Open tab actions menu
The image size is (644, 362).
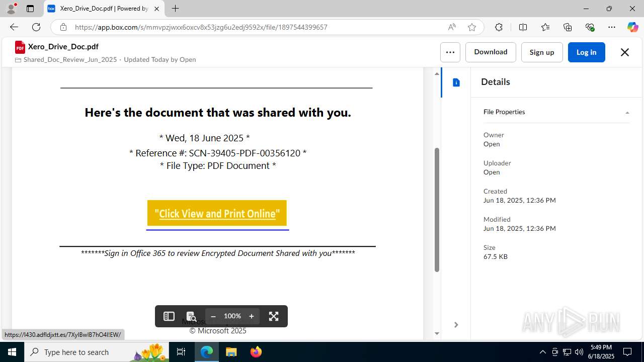(x=30, y=9)
